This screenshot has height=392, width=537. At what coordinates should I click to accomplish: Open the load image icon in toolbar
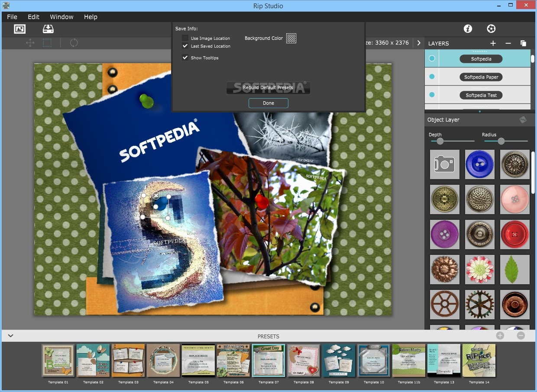pos(20,29)
